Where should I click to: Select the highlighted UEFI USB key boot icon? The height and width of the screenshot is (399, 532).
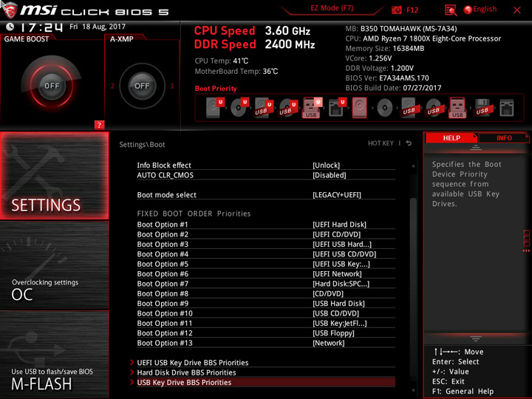312,108
